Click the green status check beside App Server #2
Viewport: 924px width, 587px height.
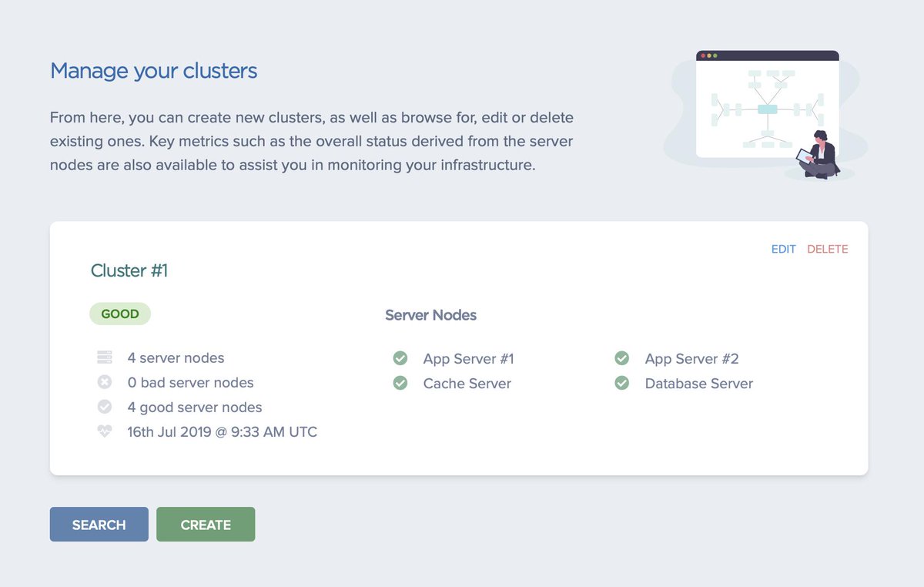coord(621,357)
